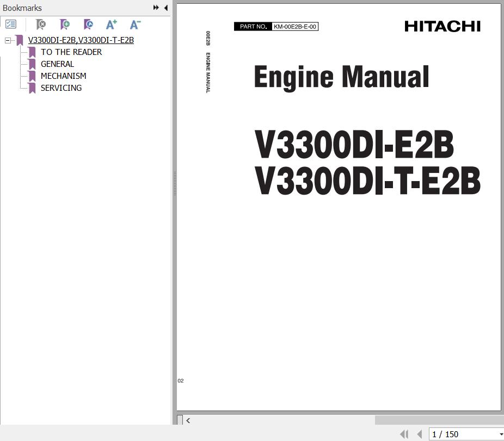Collapse the V3300DI-E2B bookmark tree
The image size is (504, 441).
[x=8, y=40]
